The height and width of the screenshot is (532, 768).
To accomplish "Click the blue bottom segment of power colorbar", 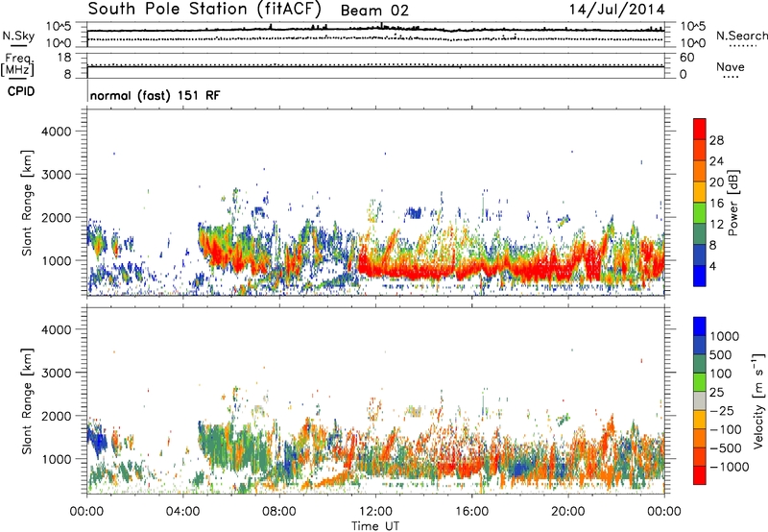I will coord(700,276).
